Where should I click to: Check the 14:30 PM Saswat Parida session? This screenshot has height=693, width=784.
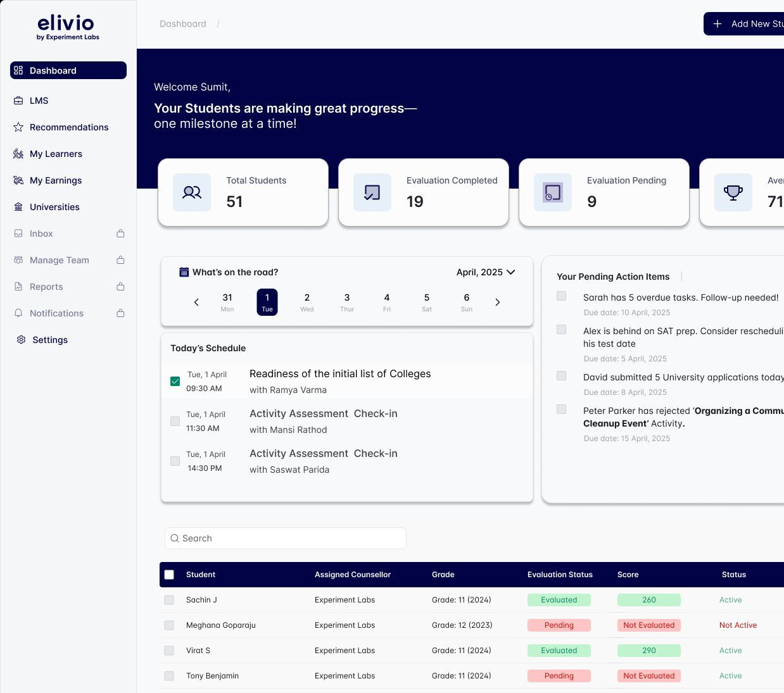tap(175, 461)
